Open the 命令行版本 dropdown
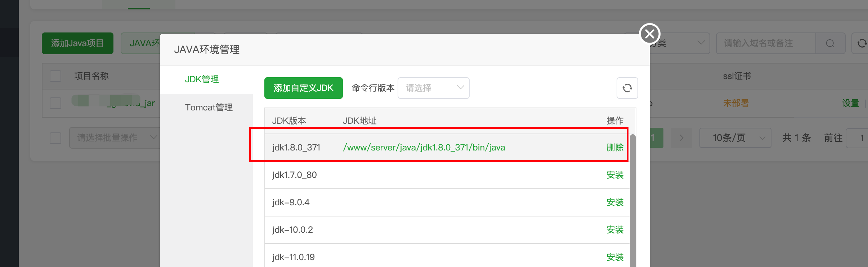Screen dimensions: 868x267 tap(433, 88)
